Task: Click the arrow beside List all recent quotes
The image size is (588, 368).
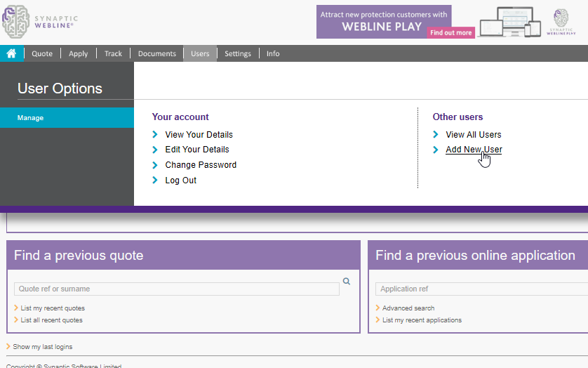Action: (16, 320)
